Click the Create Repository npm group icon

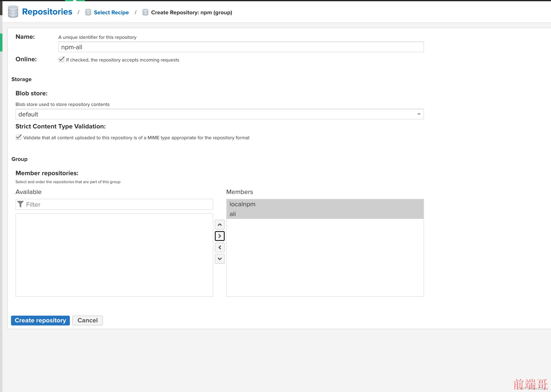pyautogui.click(x=145, y=12)
